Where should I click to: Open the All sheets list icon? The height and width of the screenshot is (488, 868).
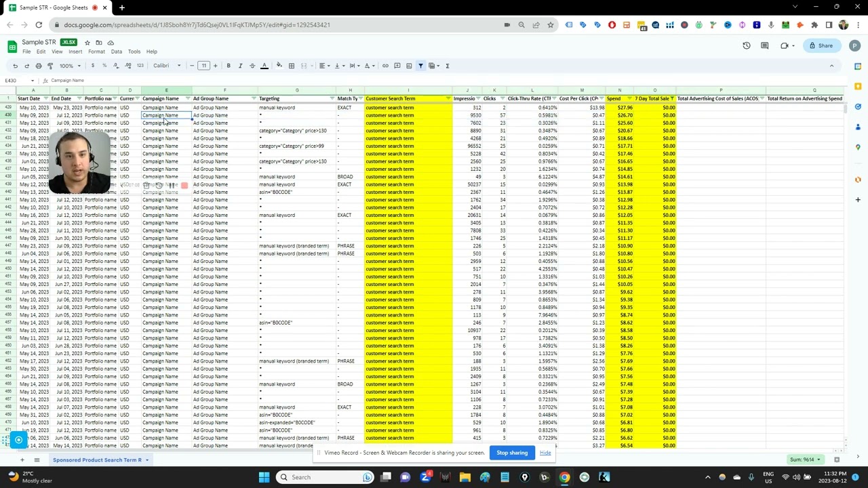coord(37,460)
